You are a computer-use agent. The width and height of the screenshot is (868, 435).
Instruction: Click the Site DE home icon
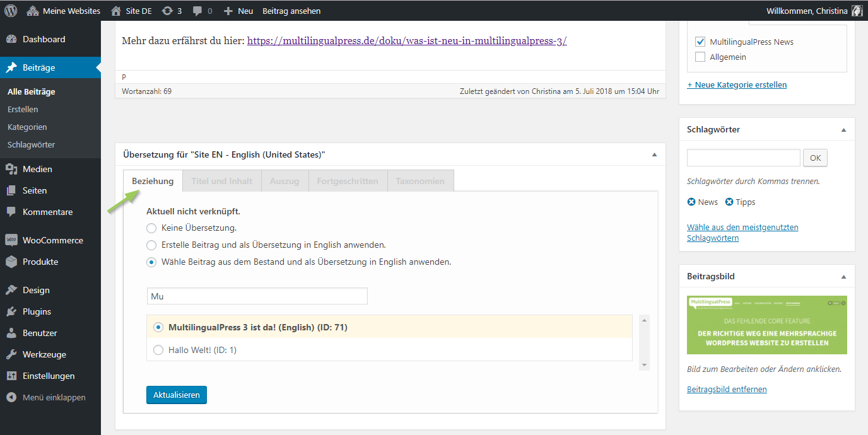(x=115, y=11)
